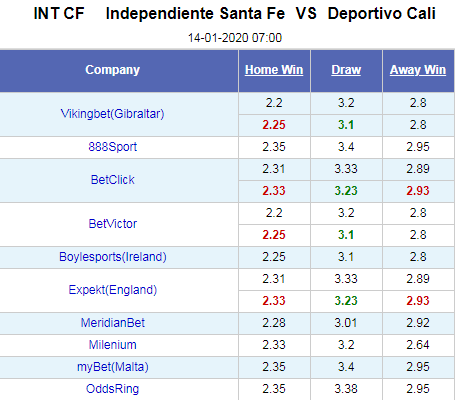This screenshot has width=455, height=400.
Task: Open the MeridianBet company link
Action: [x=113, y=323]
